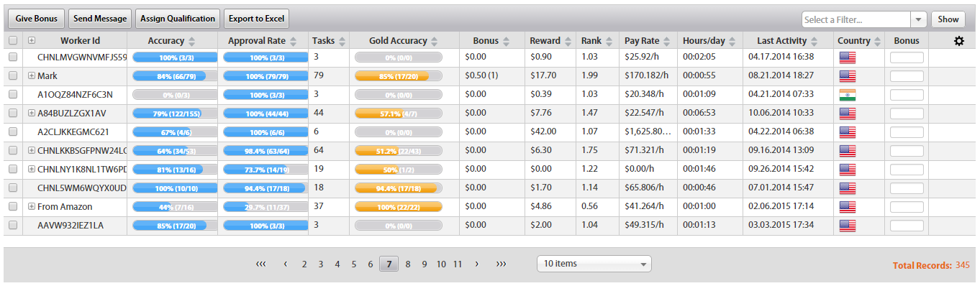Sort by Accuracy column arrows

coord(192,42)
